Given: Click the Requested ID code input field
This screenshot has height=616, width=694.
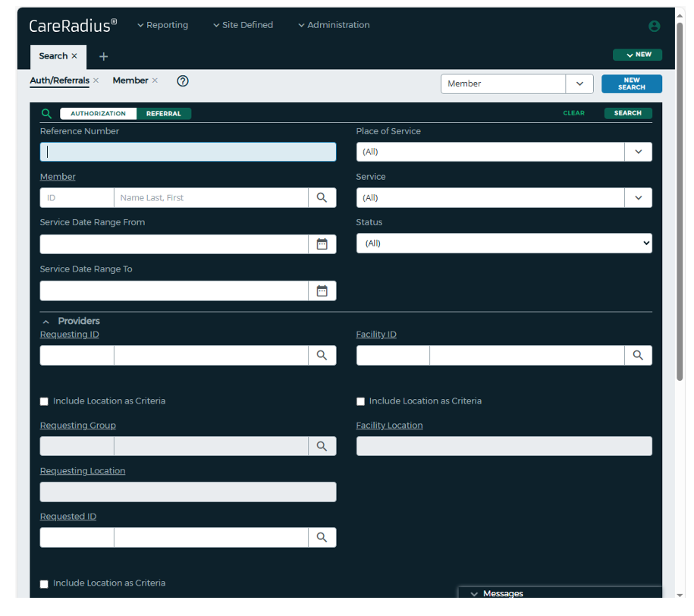Looking at the screenshot, I should click(77, 537).
